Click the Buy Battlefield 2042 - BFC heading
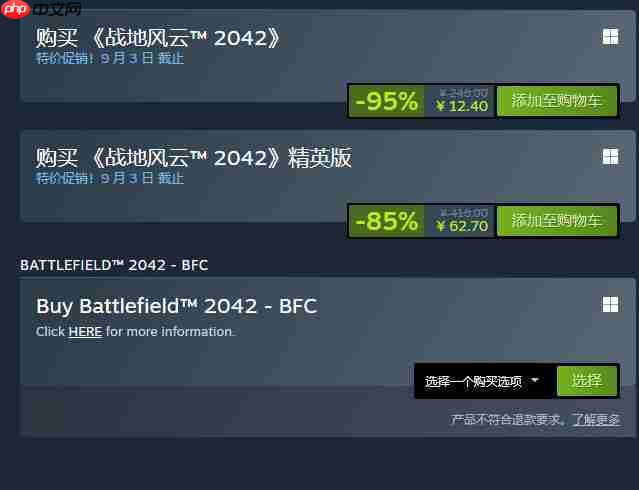 click(x=176, y=307)
